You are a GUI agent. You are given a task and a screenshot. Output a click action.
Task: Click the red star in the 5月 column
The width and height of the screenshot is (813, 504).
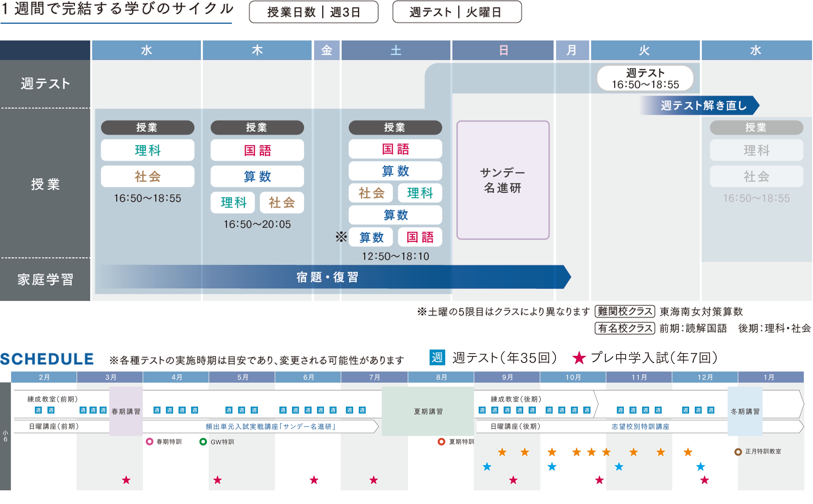point(217,480)
